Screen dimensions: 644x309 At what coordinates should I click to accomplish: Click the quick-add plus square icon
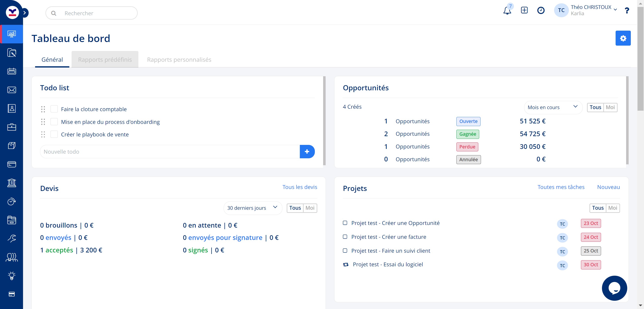(x=524, y=10)
